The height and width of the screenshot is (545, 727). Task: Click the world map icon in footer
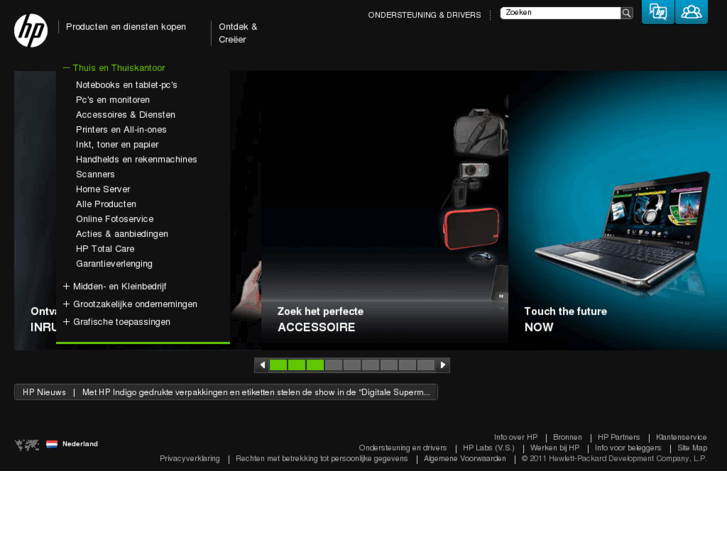coord(27,445)
